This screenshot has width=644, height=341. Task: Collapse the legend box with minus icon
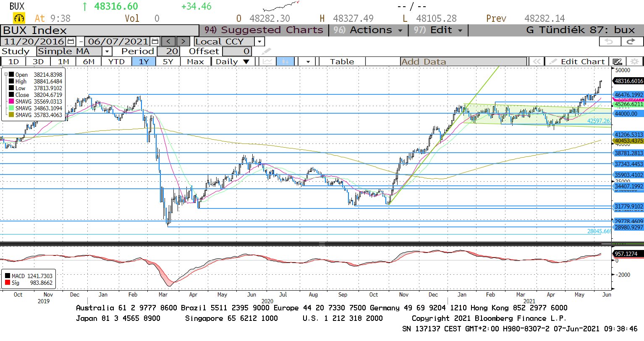click(x=6, y=74)
